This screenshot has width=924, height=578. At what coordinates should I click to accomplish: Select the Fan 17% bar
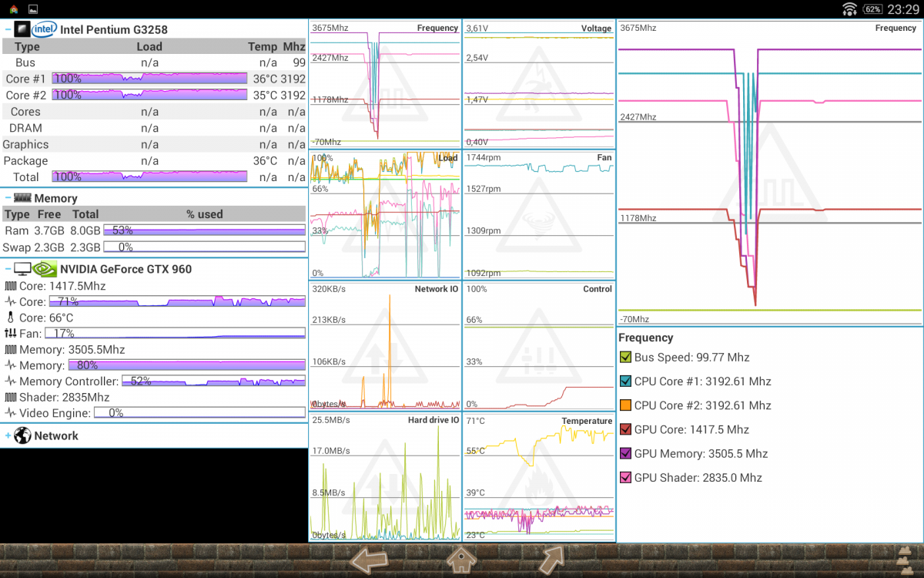[x=175, y=333]
